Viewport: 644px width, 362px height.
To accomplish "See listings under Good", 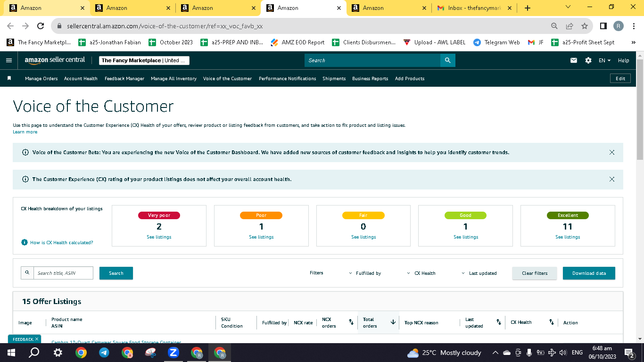I will click(x=466, y=237).
